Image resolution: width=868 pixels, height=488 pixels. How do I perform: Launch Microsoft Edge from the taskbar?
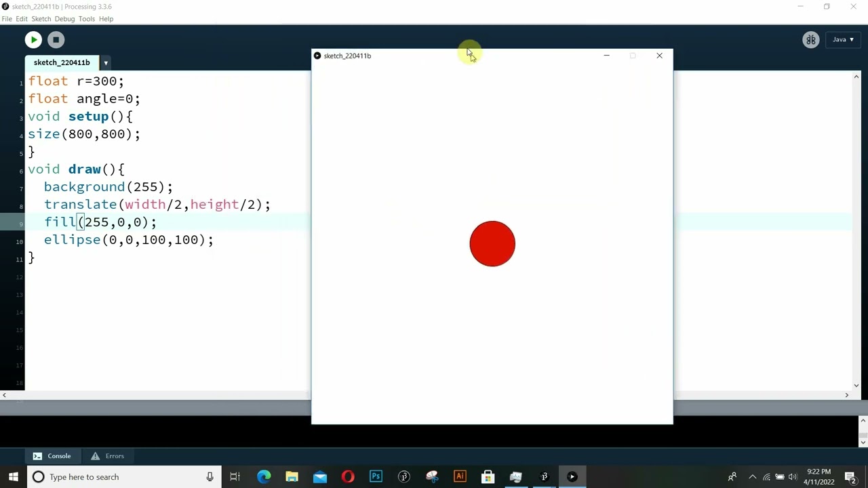(264, 476)
